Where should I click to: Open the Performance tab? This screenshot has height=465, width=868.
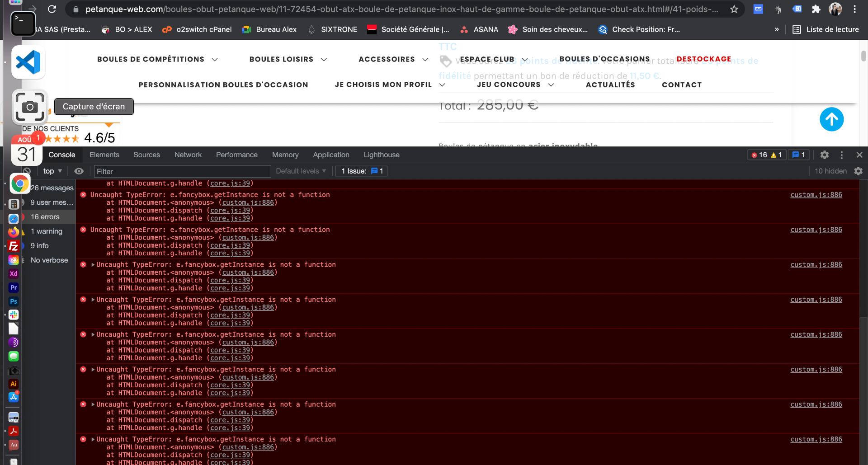point(237,155)
